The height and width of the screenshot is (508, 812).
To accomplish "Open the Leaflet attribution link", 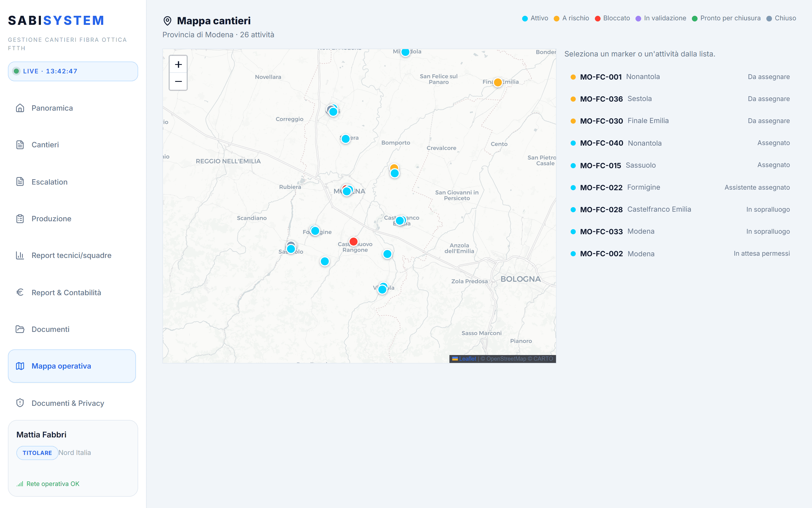I will 467,359.
